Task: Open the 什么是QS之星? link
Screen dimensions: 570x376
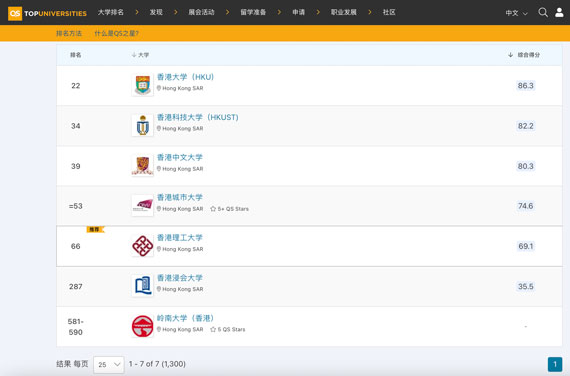Action: click(116, 33)
